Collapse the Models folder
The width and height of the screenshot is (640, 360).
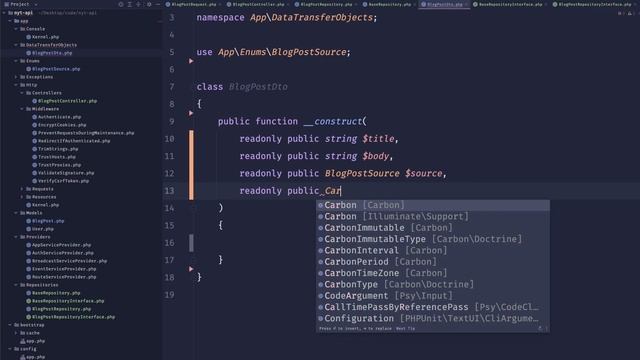[16, 213]
